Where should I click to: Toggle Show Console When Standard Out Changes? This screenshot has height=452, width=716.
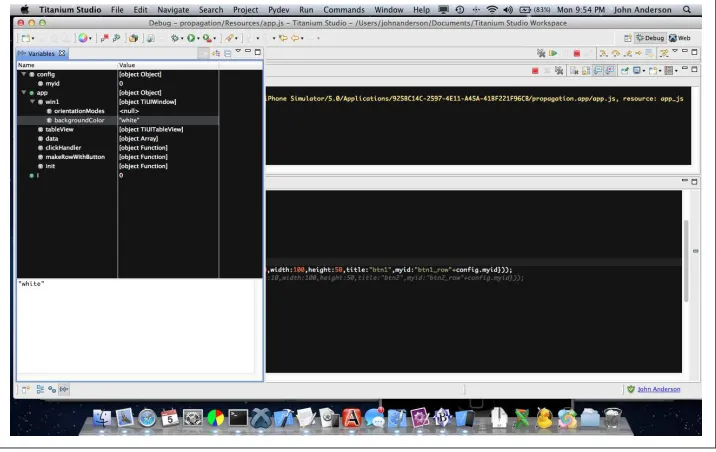click(x=598, y=71)
